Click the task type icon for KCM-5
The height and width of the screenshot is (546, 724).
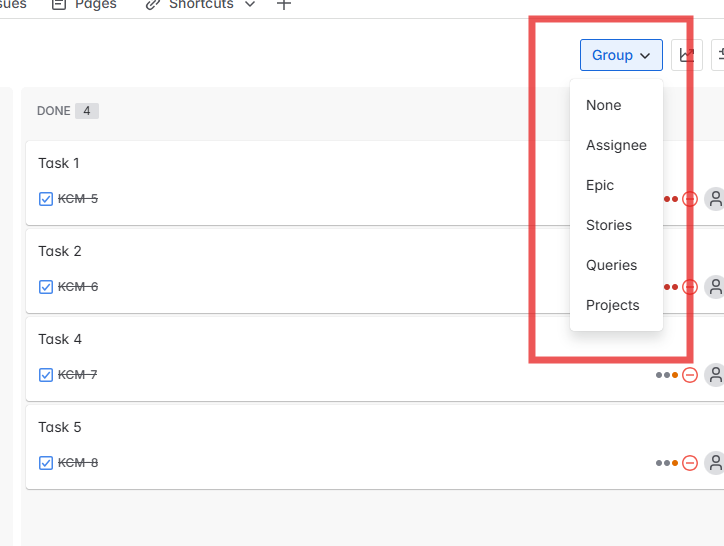pos(46,199)
